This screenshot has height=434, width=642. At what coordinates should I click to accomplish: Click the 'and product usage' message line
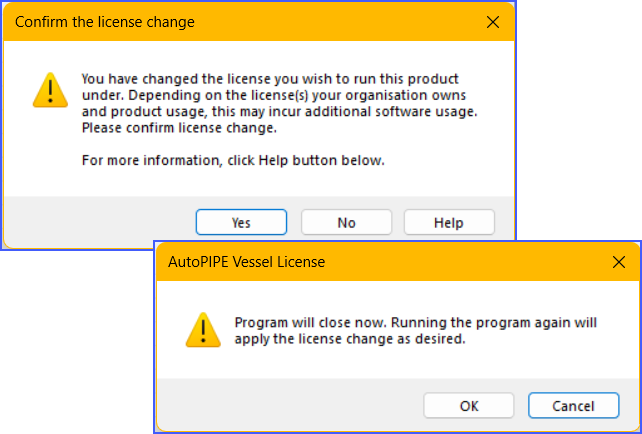[x=280, y=112]
